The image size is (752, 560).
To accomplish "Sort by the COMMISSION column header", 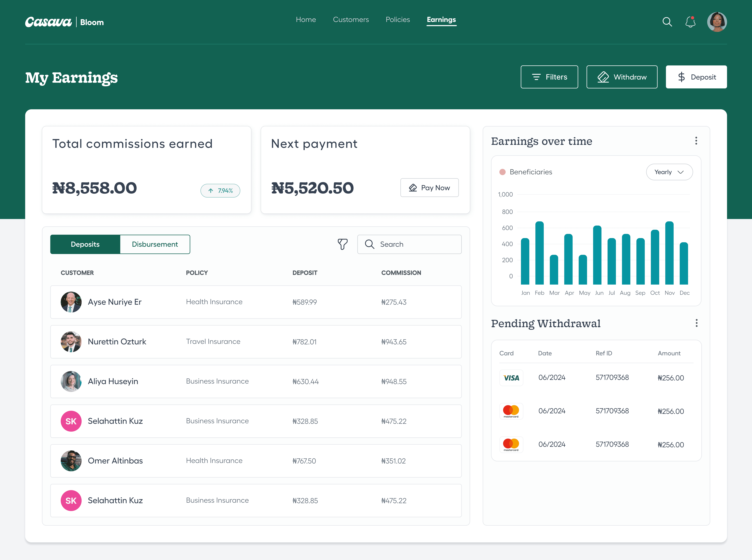I will tap(401, 273).
